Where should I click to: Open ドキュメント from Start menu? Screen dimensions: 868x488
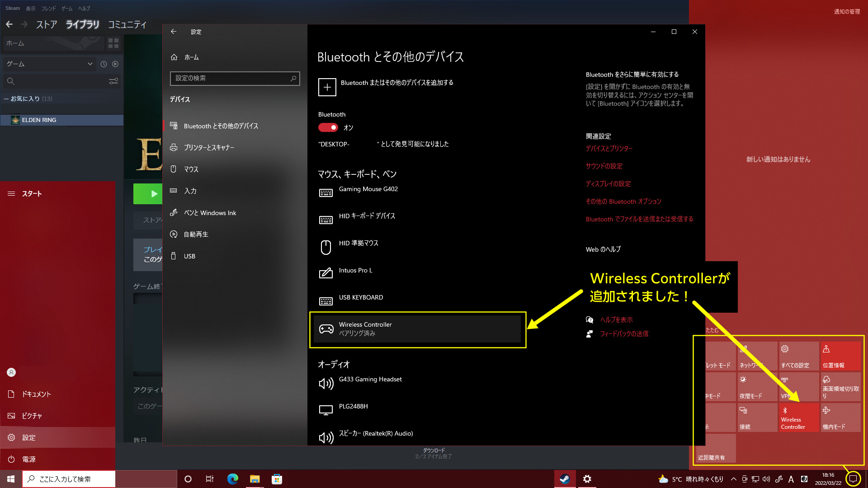coord(58,394)
